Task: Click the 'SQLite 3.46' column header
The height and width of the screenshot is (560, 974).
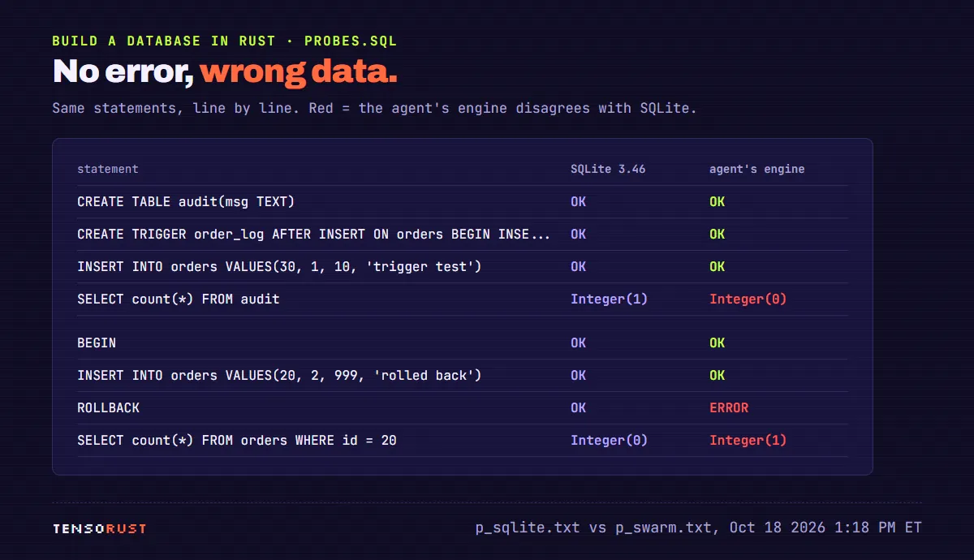Action: click(x=608, y=169)
